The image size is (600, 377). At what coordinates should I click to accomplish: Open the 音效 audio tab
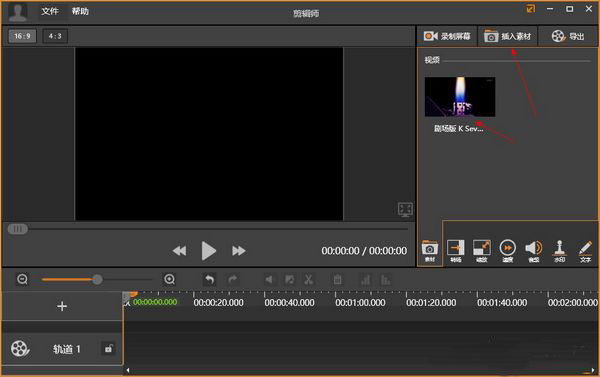534,251
